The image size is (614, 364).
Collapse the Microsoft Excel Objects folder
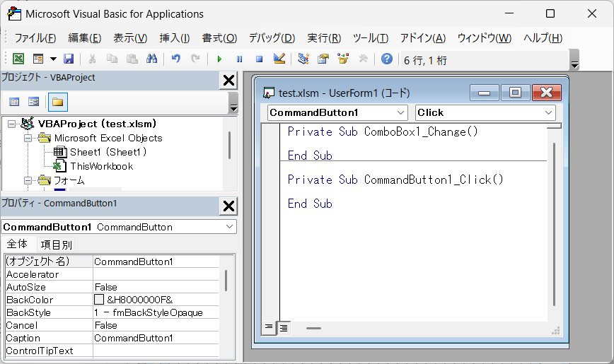(28, 138)
